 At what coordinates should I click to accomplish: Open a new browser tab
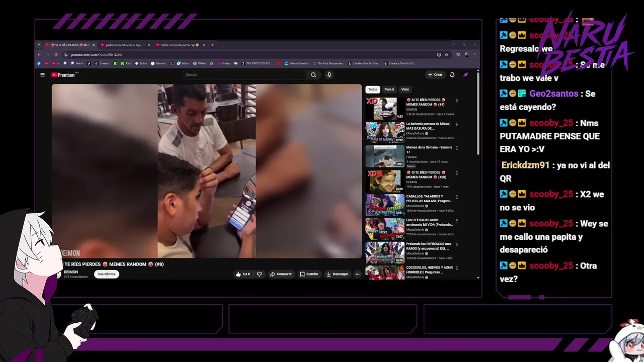(x=212, y=45)
